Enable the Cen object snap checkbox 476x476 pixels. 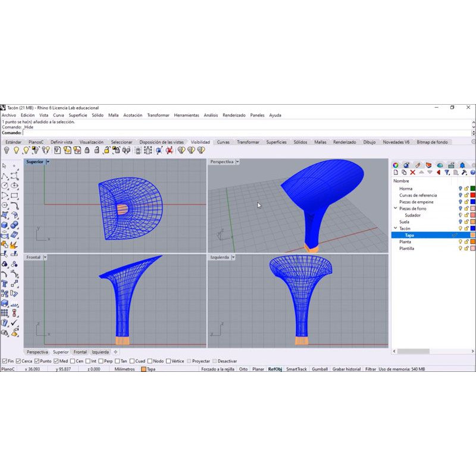[x=73, y=361]
